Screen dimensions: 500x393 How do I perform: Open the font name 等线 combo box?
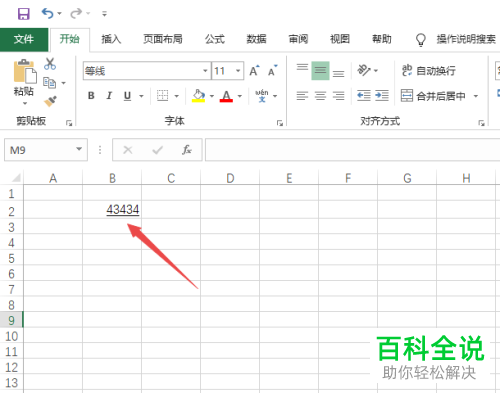[x=147, y=71]
